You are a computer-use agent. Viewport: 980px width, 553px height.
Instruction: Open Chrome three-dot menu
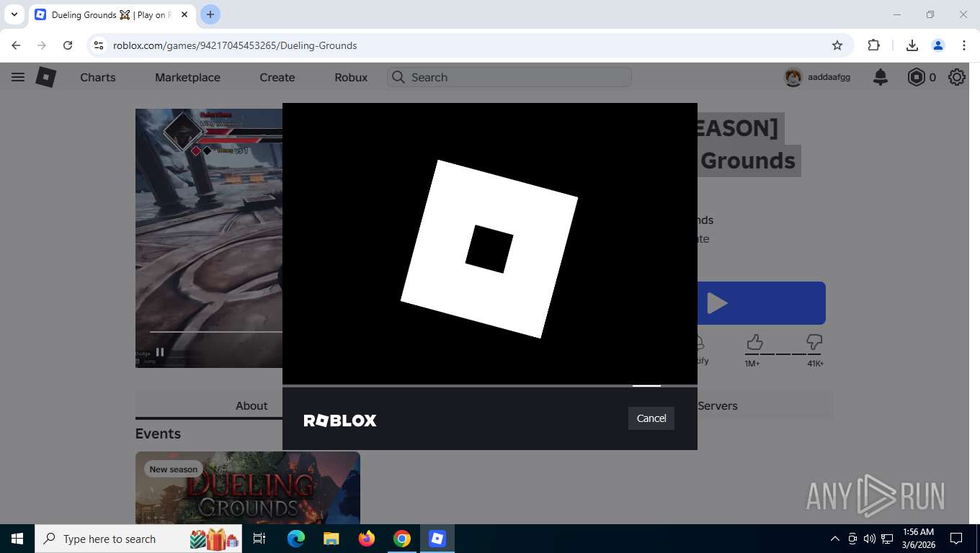[x=964, y=45]
